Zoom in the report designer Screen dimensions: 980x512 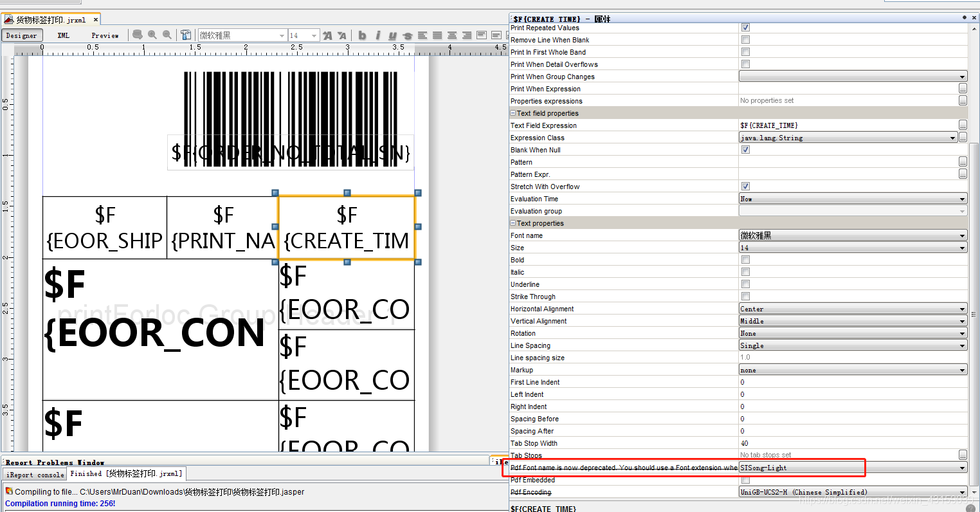(x=152, y=35)
